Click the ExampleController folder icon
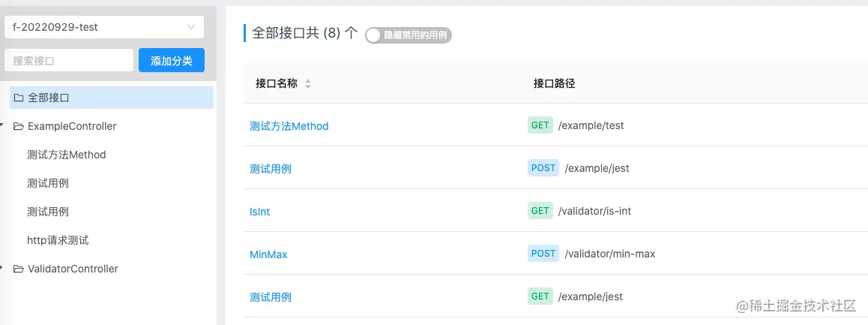This screenshot has height=325, width=868. pos(19,126)
